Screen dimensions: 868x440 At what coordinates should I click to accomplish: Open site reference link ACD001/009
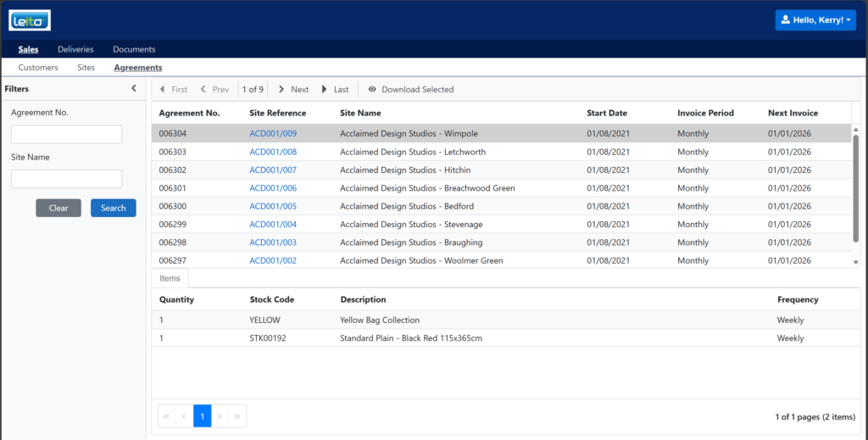(x=273, y=134)
